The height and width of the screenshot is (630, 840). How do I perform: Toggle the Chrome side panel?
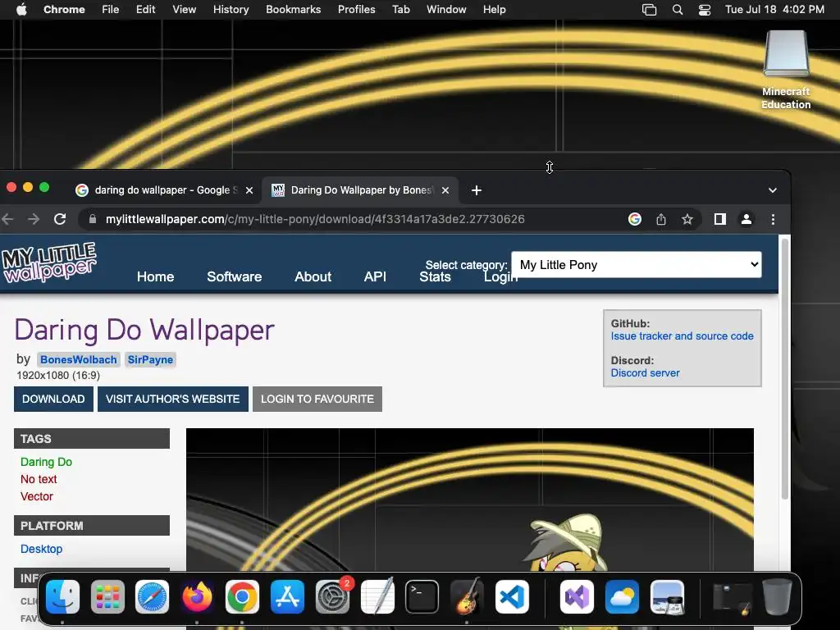pos(720,219)
